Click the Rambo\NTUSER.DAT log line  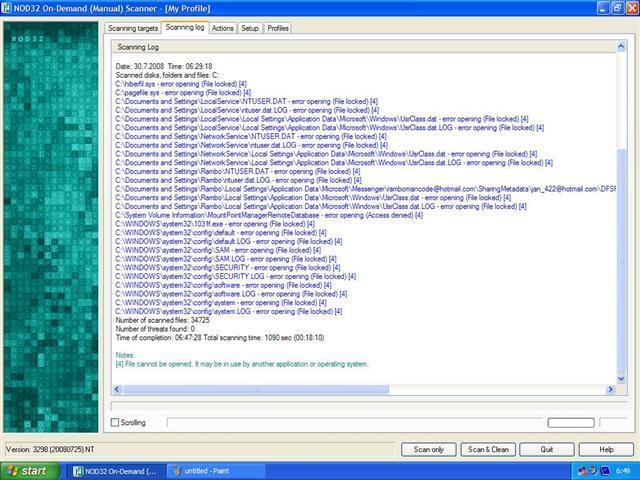238,171
